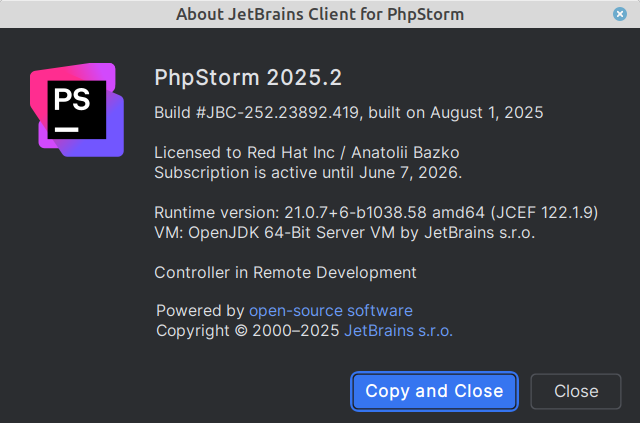Open the open-source software link
Screen dimensions: 640x423
click(330, 311)
